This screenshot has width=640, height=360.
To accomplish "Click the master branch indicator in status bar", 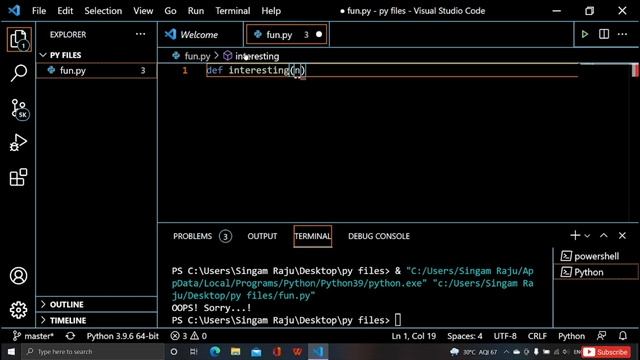I will click(33, 336).
